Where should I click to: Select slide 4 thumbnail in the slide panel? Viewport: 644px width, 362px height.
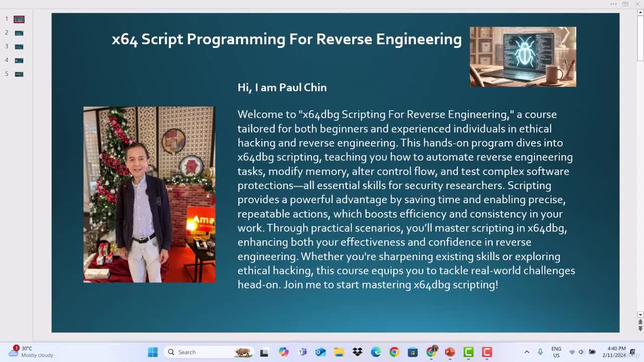tap(19, 60)
